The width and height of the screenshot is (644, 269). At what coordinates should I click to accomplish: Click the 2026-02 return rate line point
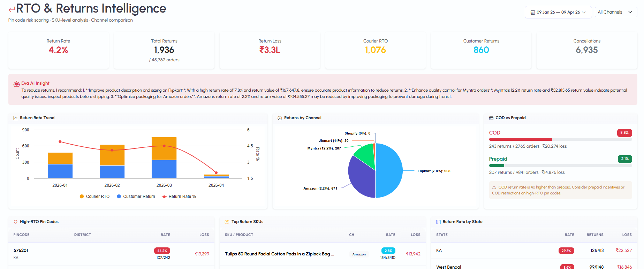[x=112, y=150]
